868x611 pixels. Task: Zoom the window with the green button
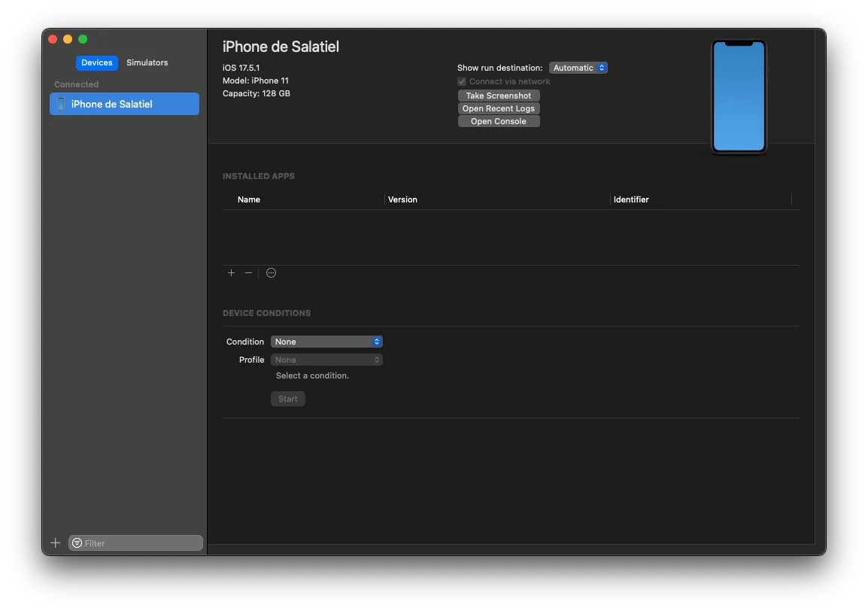(x=83, y=39)
